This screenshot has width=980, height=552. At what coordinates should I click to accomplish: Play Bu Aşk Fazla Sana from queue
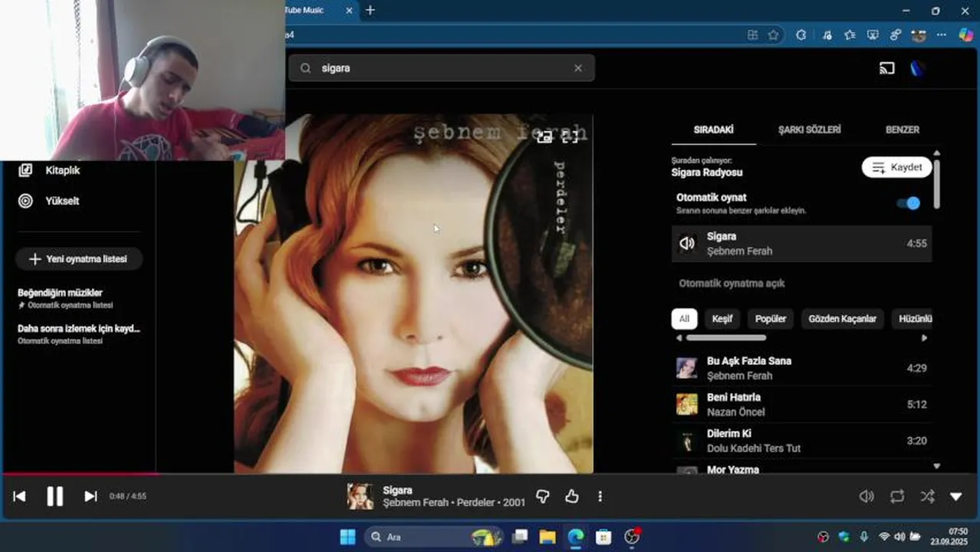(x=801, y=368)
